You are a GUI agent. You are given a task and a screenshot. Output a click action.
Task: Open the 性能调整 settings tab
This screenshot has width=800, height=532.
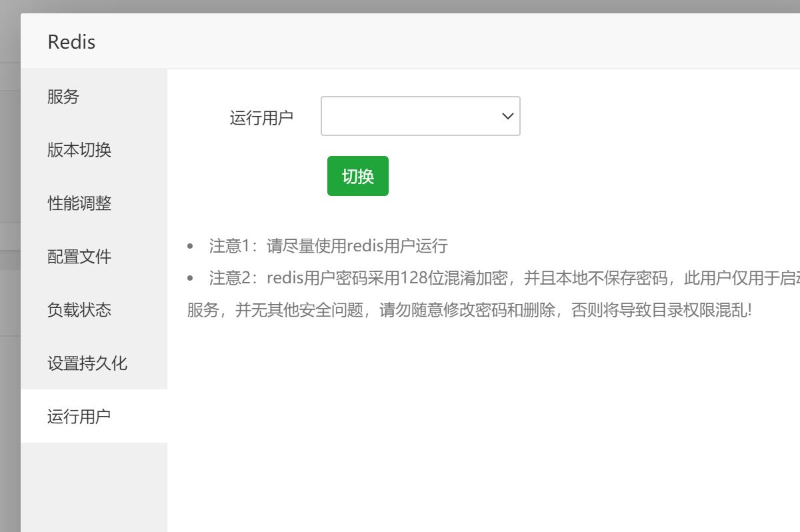(93, 203)
